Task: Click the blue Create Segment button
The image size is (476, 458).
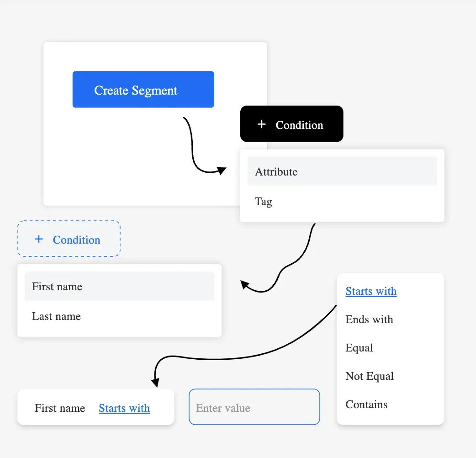Action: click(143, 90)
